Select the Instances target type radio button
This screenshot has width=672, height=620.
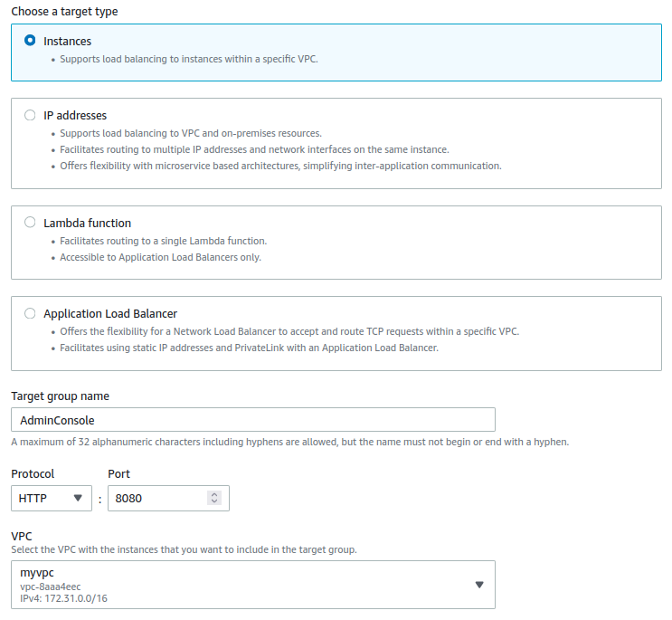coord(30,41)
